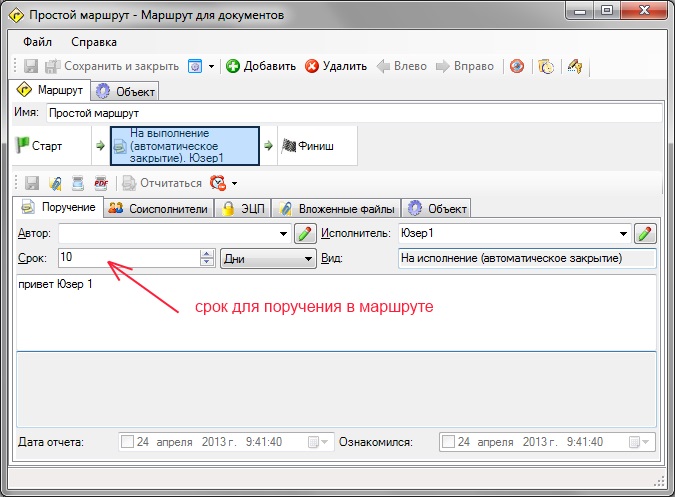
Task: Toggle the Ознакомился date checkbox
Action: (448, 441)
